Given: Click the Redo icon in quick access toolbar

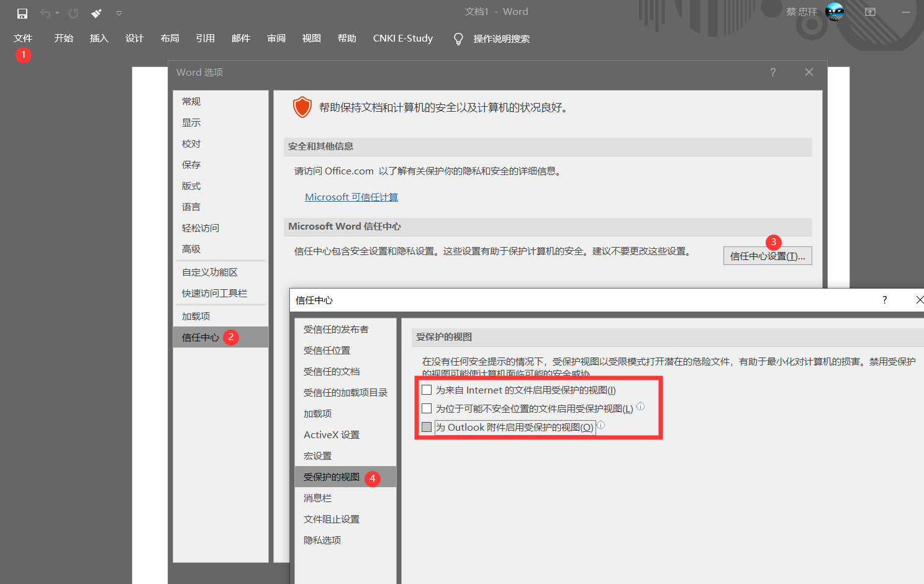Looking at the screenshot, I should coord(73,13).
